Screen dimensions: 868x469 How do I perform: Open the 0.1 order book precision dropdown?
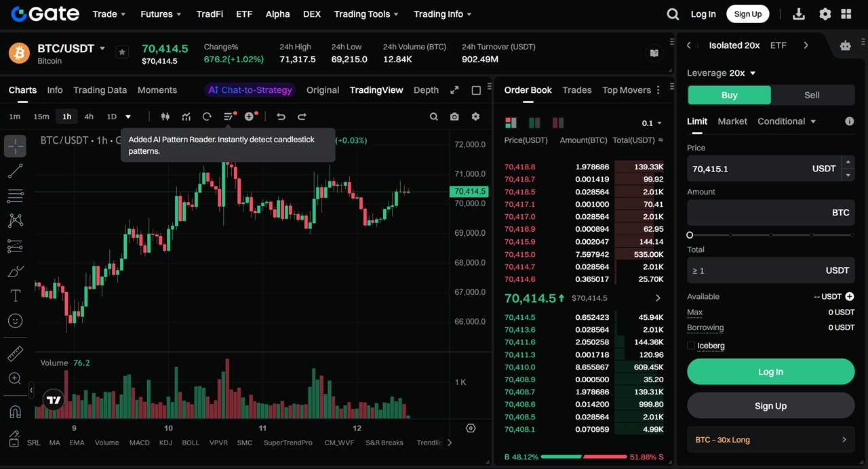649,123
